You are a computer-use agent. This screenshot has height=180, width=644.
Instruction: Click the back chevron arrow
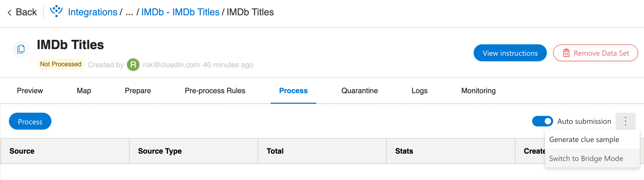click(10, 12)
